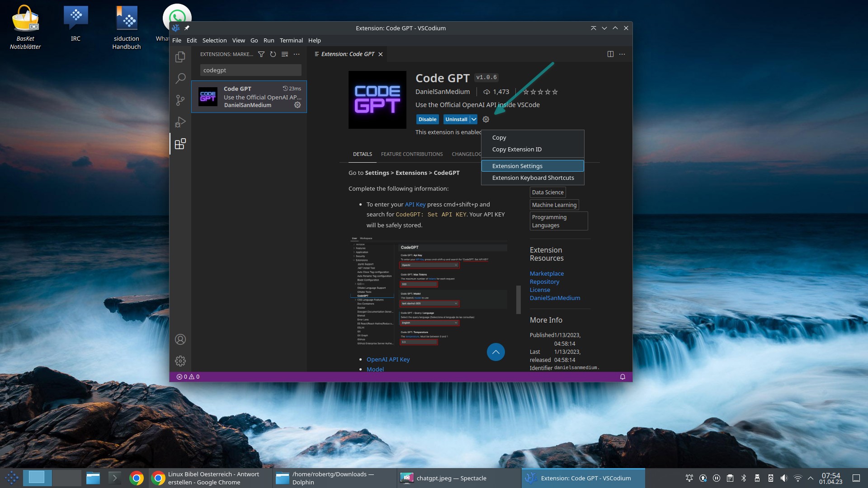
Task: Open the editor More Actions ellipsis
Action: (622, 54)
